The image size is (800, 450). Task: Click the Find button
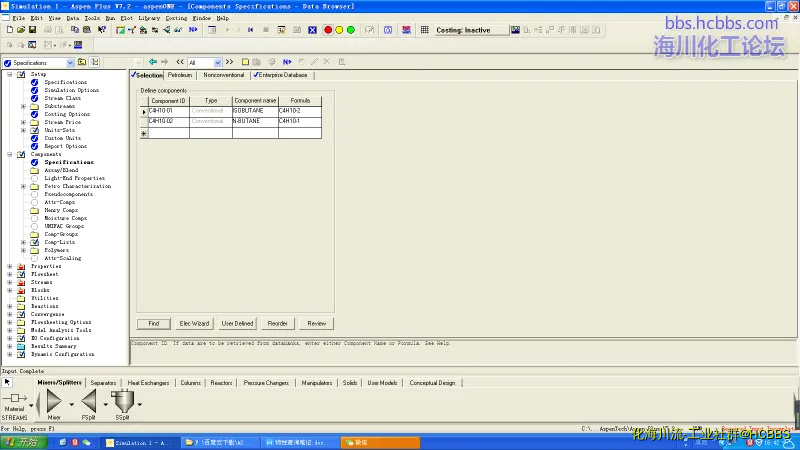[x=154, y=323]
